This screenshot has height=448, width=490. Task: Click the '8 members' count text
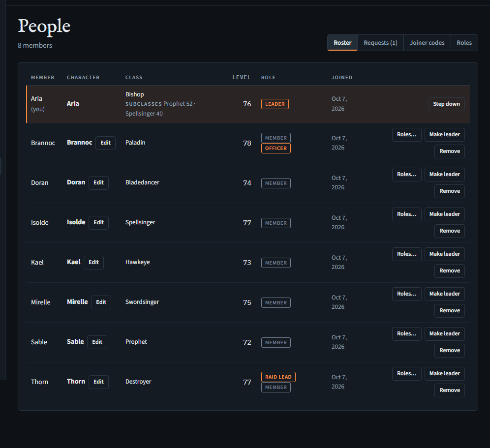click(35, 46)
